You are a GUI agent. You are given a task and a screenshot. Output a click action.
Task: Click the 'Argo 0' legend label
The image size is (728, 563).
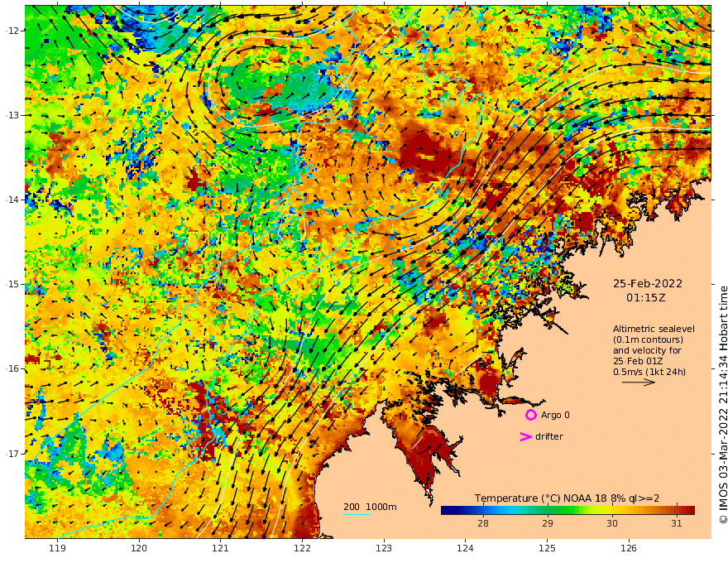click(555, 415)
